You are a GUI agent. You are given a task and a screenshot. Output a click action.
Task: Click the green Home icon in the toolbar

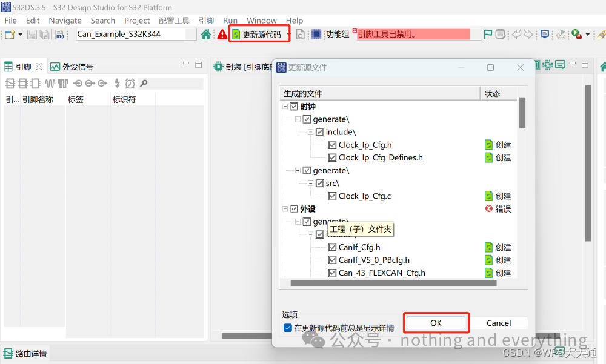click(x=206, y=35)
